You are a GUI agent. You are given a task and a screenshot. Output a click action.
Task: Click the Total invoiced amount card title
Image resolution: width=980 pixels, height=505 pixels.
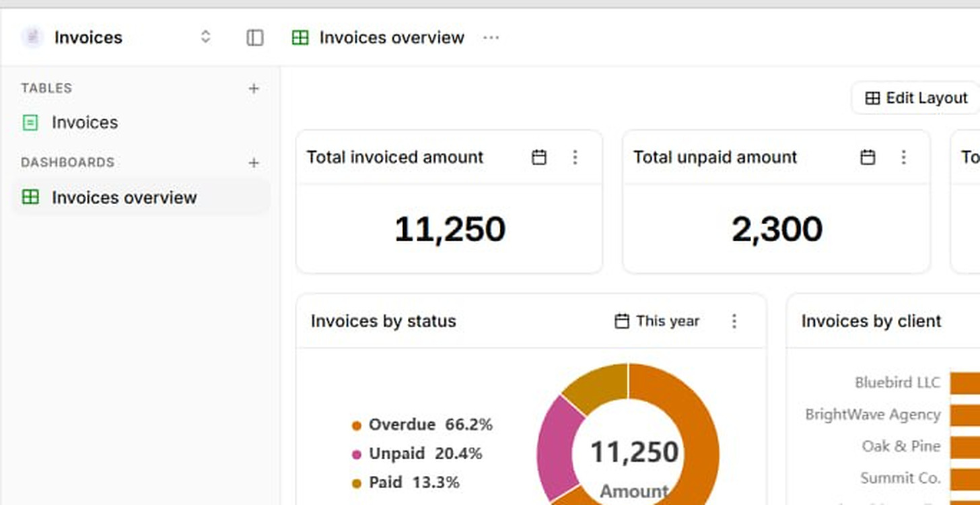395,158
